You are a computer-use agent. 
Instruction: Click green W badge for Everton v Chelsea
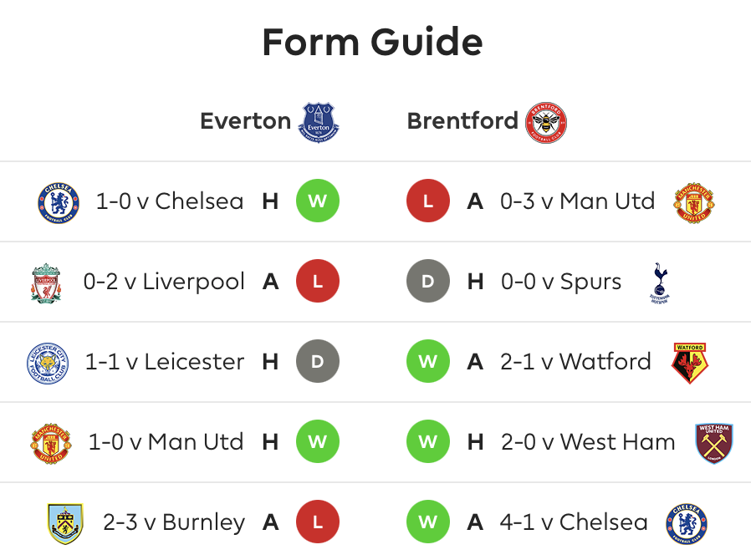pos(318,201)
